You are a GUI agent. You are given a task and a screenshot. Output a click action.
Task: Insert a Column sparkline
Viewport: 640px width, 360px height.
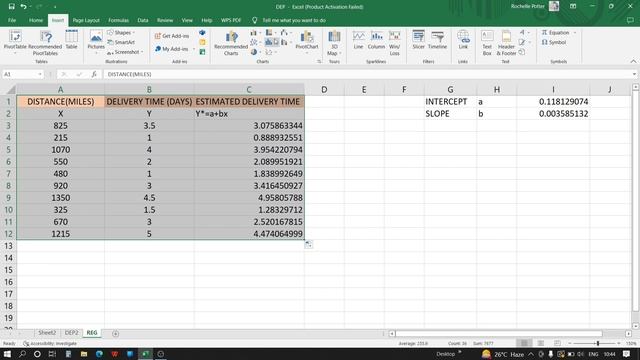pyautogui.click(x=376, y=40)
